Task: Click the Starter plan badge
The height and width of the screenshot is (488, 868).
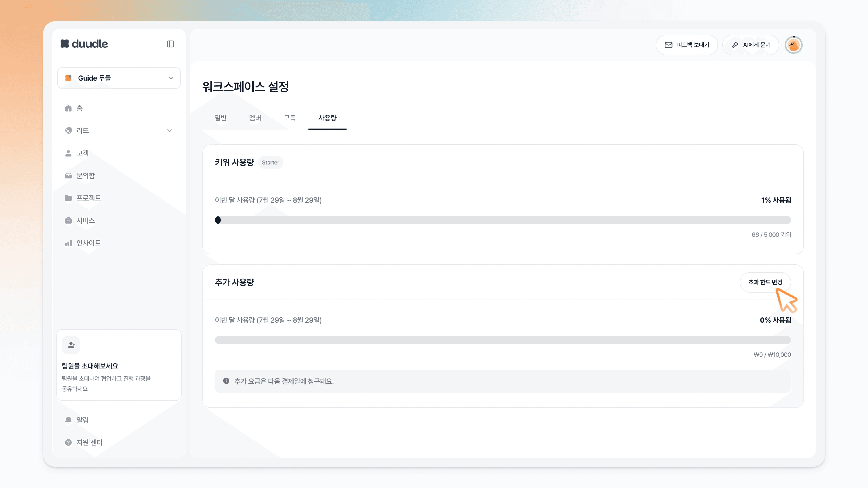Action: point(271,162)
